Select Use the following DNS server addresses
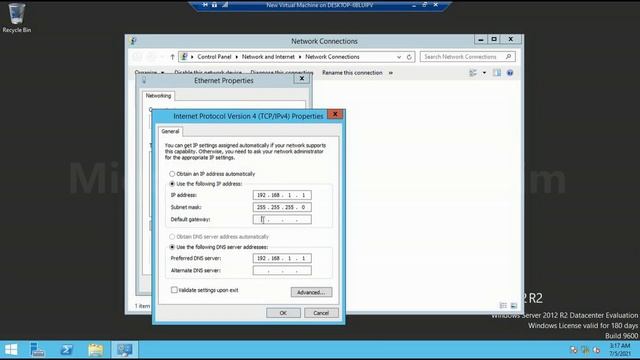 click(172, 247)
